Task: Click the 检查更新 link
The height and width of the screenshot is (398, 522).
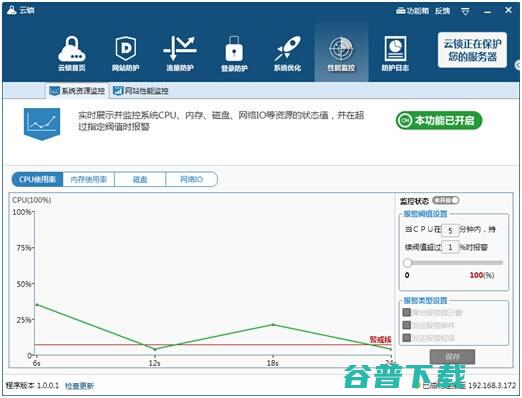Action: (x=79, y=386)
